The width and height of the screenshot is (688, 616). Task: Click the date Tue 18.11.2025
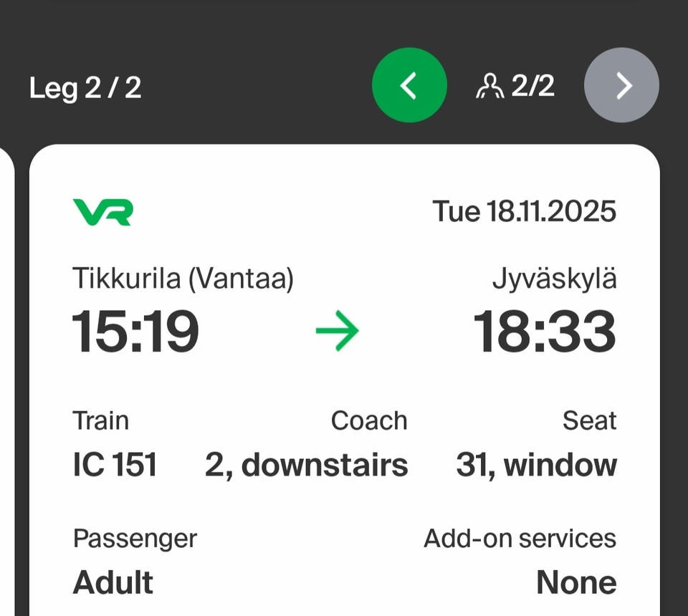tap(524, 212)
